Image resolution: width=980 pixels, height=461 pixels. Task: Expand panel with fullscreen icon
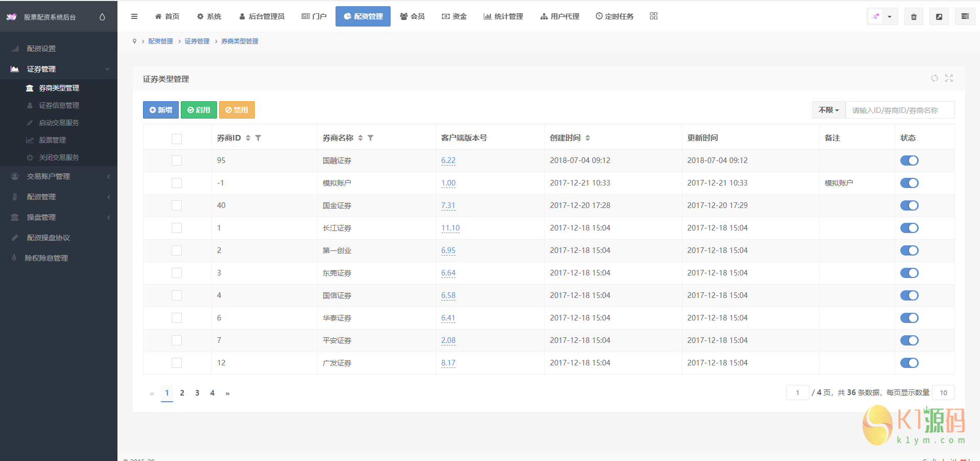pos(949,78)
